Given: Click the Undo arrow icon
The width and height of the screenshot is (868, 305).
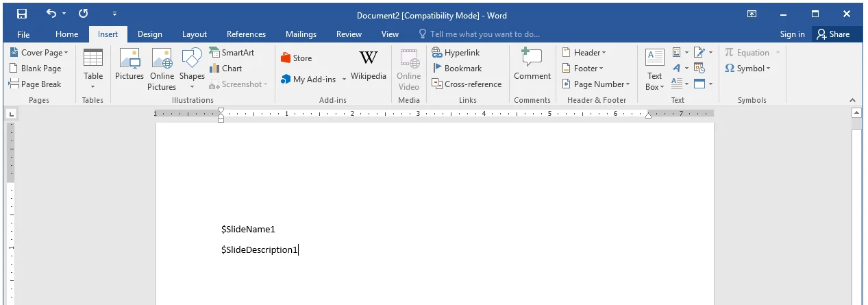Looking at the screenshot, I should pos(52,14).
